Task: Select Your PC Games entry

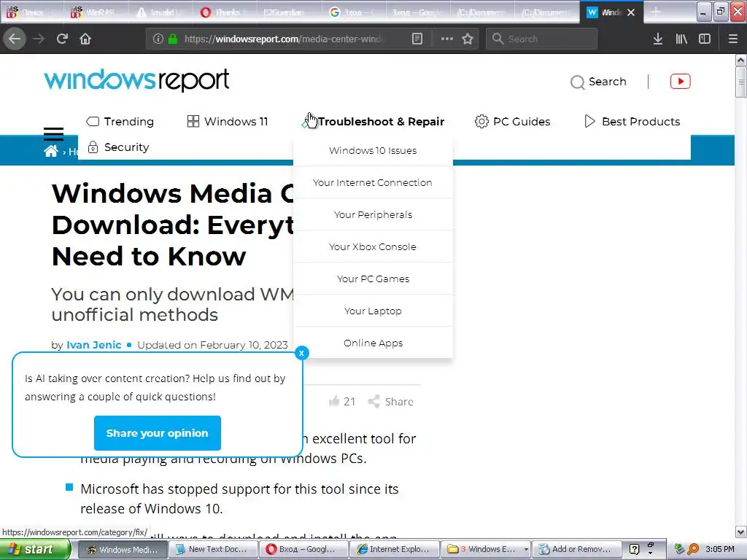Action: [373, 279]
